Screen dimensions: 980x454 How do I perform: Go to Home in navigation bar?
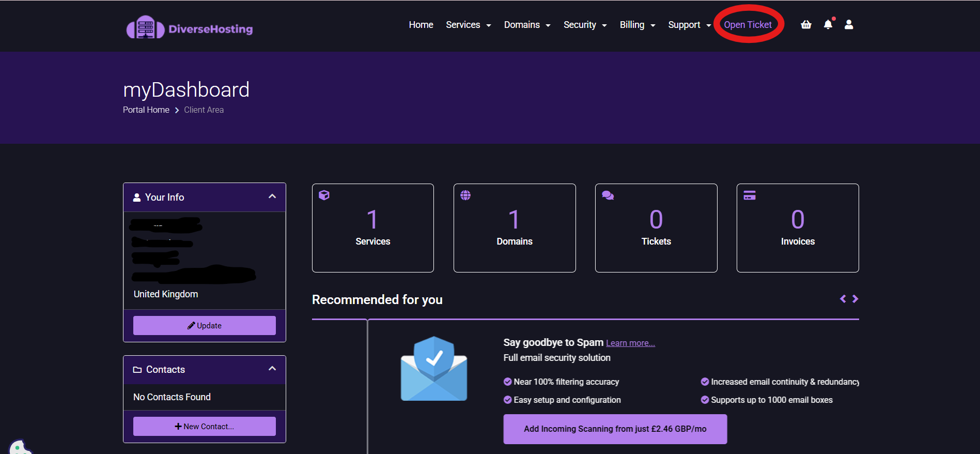pyautogui.click(x=421, y=25)
